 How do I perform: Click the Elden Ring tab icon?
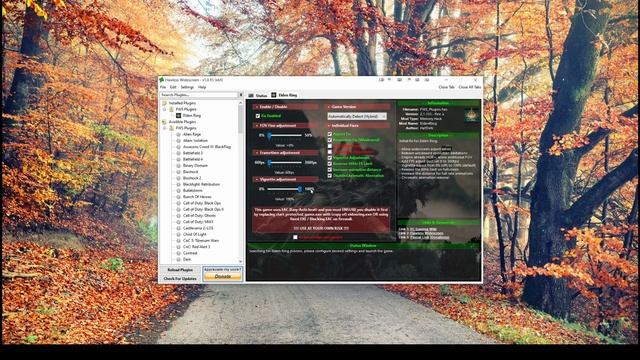pyautogui.click(x=274, y=95)
